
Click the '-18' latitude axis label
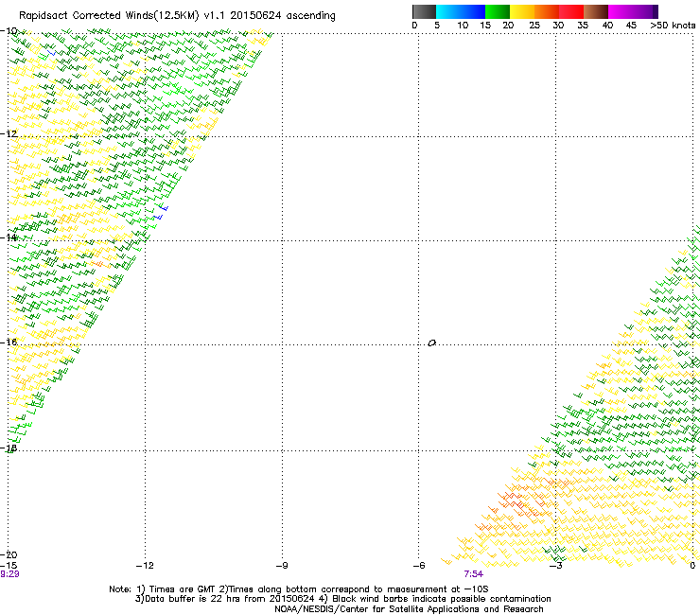pos(9,448)
